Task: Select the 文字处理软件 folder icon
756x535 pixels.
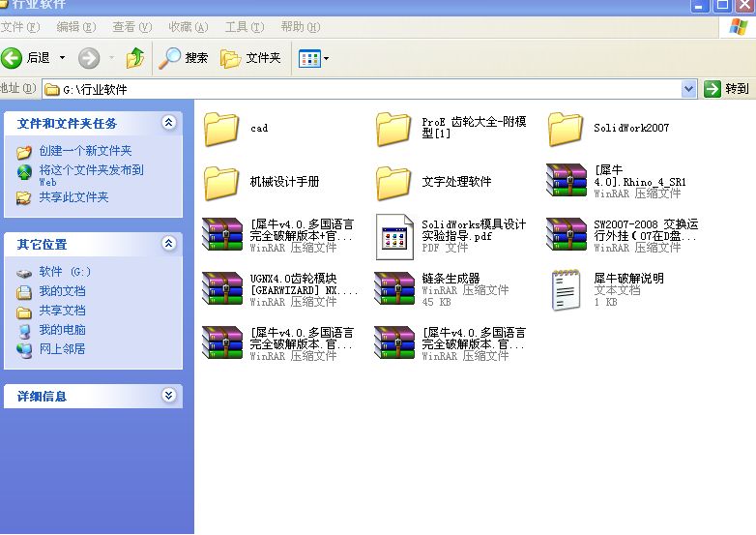Action: click(x=393, y=183)
